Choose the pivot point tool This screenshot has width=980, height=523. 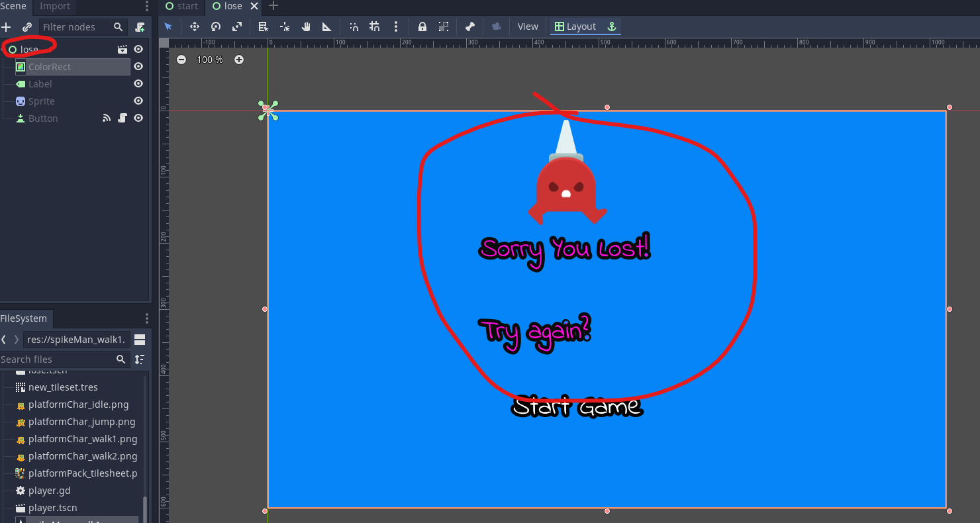click(285, 26)
